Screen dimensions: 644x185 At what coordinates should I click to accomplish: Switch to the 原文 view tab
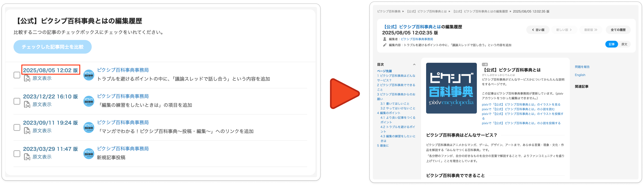pyautogui.click(x=624, y=44)
